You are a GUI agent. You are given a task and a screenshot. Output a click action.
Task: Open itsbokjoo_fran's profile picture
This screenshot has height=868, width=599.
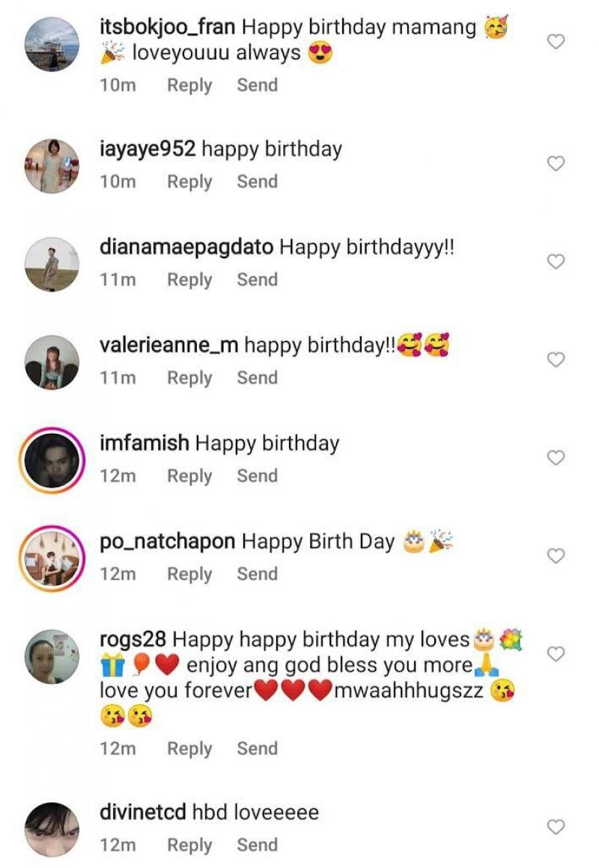(x=52, y=44)
